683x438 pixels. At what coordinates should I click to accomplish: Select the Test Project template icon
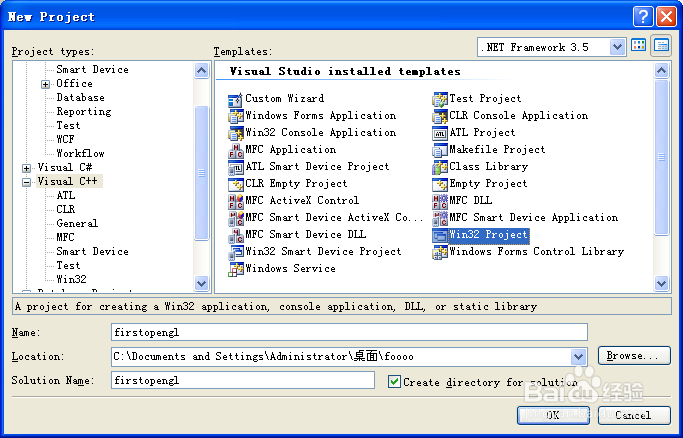[440, 100]
